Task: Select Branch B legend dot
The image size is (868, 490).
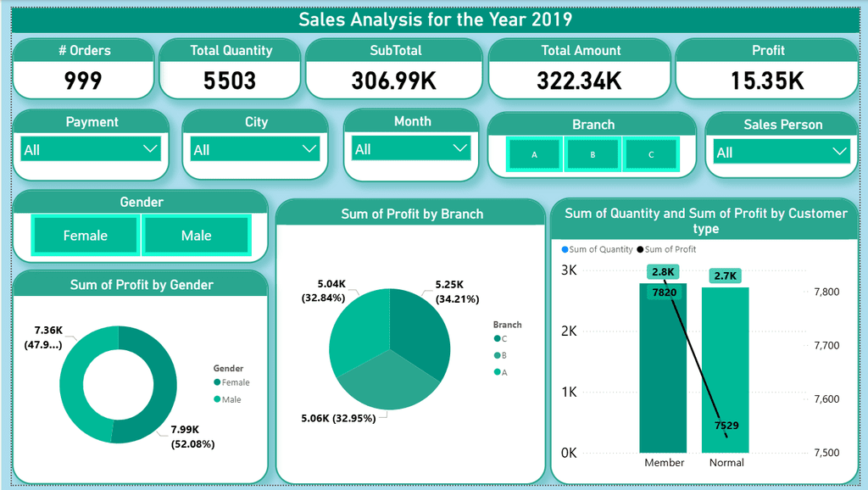Action: (497, 355)
